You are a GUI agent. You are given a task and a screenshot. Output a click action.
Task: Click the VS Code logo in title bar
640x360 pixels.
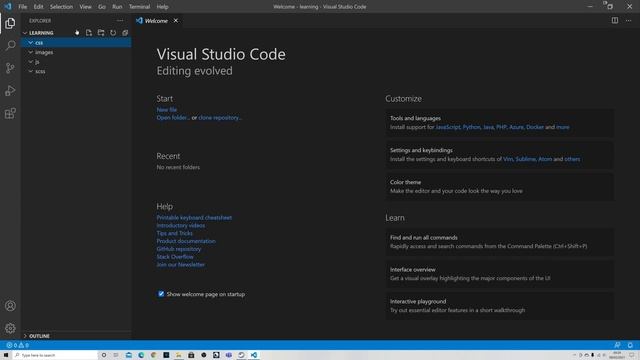coord(8,7)
